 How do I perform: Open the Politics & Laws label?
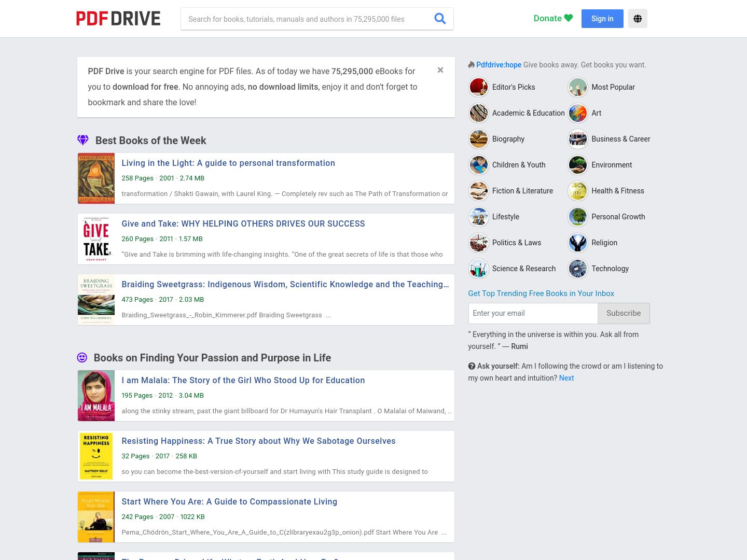point(517,243)
